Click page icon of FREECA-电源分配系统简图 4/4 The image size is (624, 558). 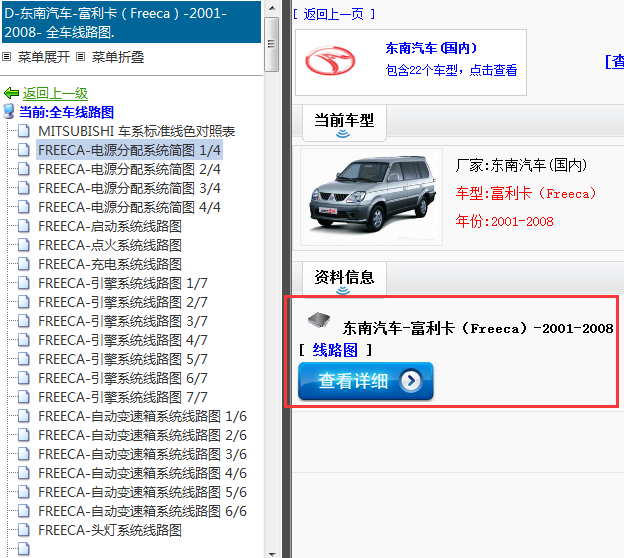[24, 207]
